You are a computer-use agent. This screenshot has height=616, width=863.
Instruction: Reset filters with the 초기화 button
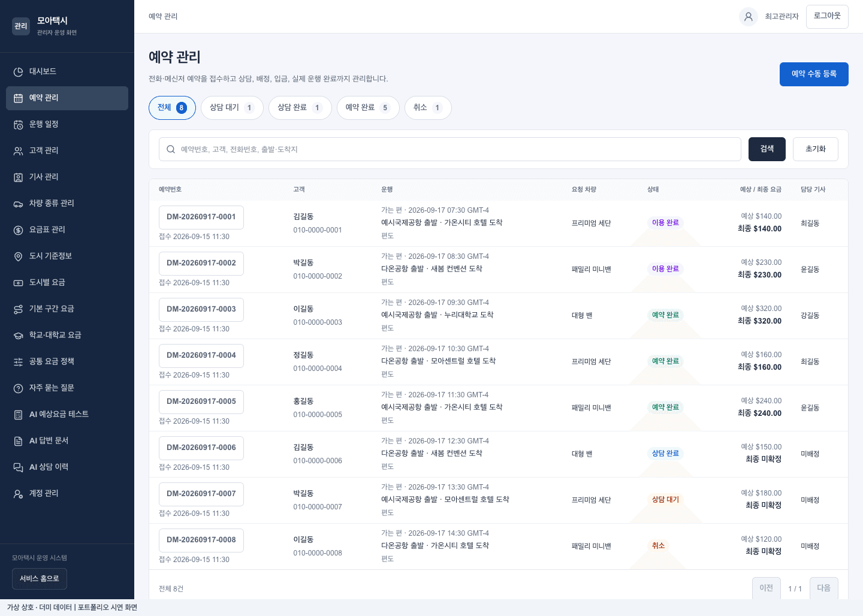[816, 149]
